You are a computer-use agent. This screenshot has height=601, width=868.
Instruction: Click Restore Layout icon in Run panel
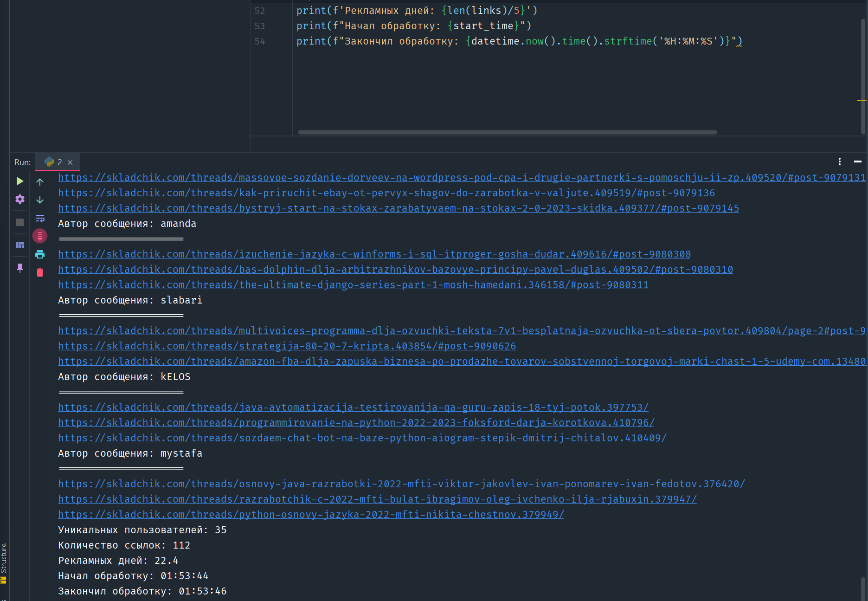tap(20, 245)
